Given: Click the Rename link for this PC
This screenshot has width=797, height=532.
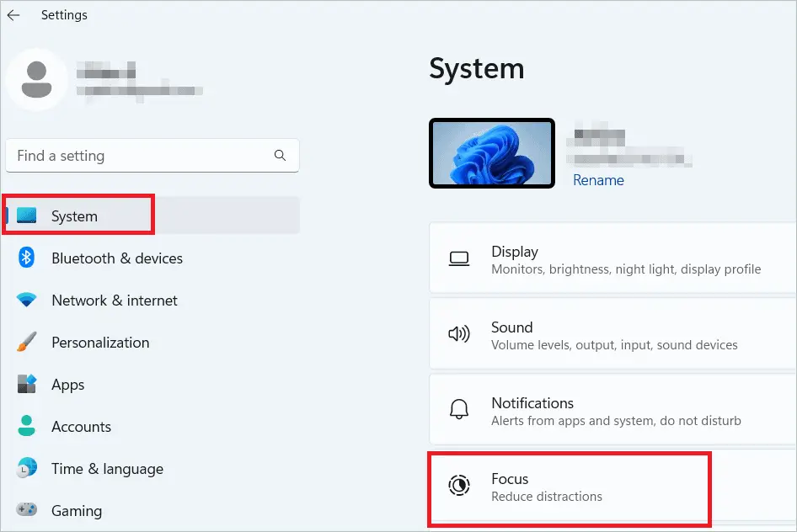Looking at the screenshot, I should coord(598,180).
